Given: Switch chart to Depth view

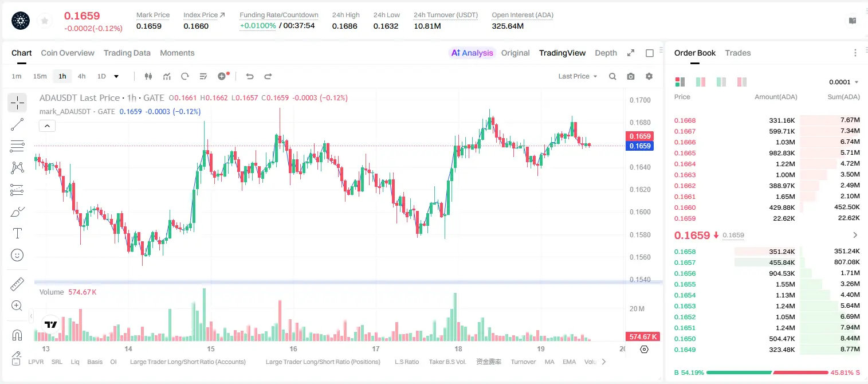Looking at the screenshot, I should (x=606, y=53).
